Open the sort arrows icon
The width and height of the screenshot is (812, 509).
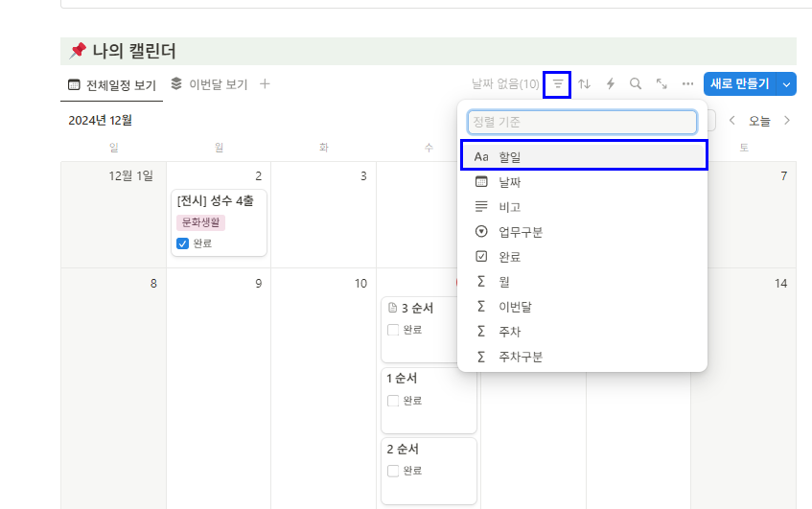click(x=584, y=84)
